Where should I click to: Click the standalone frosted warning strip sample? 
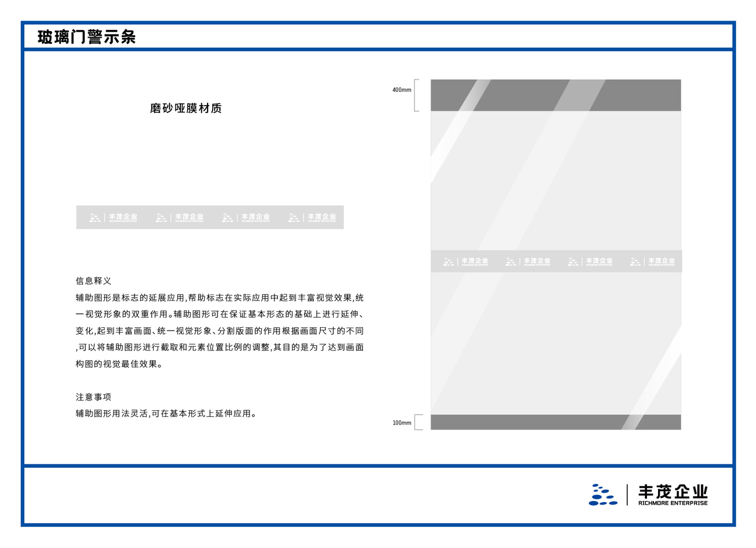tap(210, 217)
